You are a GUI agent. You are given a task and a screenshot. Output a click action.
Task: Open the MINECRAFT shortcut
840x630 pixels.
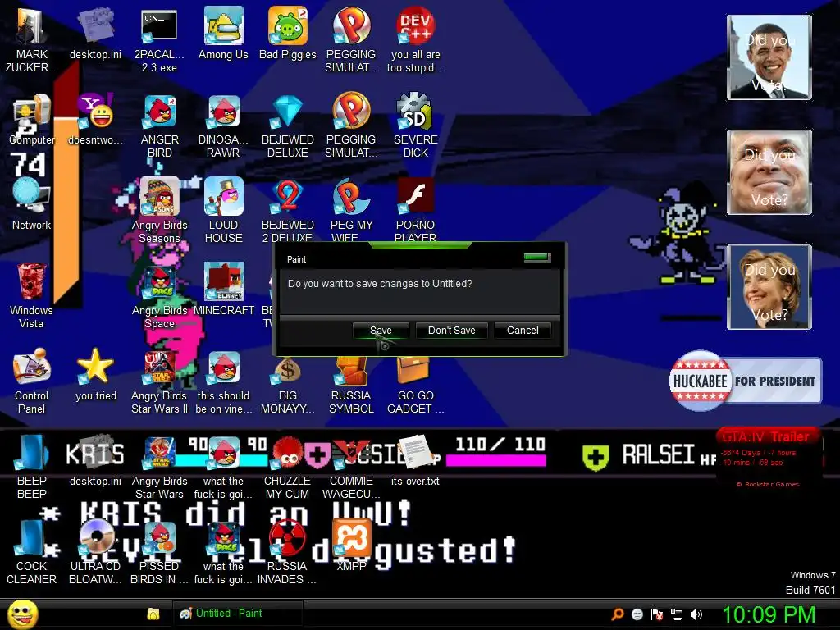(223, 290)
